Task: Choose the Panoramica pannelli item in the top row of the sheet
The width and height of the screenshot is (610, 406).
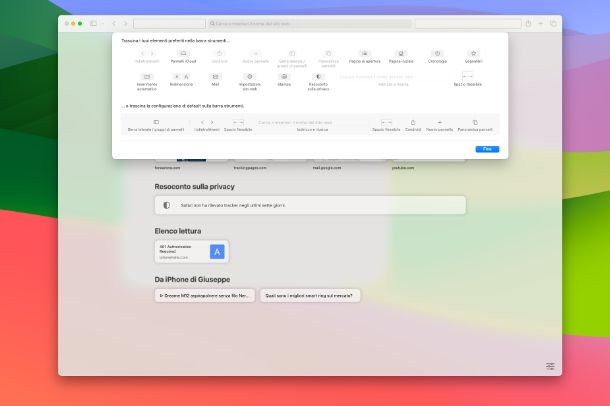Action: pyautogui.click(x=328, y=59)
